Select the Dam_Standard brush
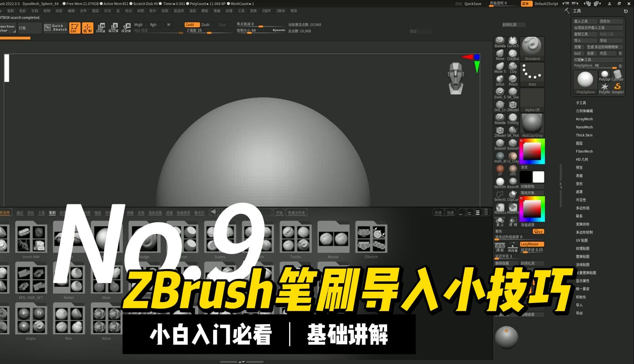Screen dimensions: 634x364 pyautogui.click(x=500, y=93)
